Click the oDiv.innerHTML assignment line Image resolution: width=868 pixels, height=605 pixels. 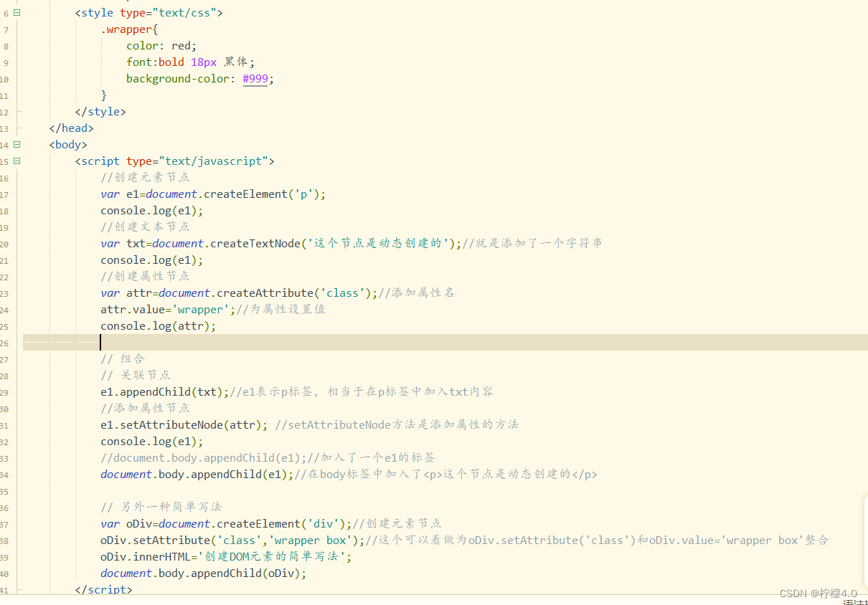[227, 556]
